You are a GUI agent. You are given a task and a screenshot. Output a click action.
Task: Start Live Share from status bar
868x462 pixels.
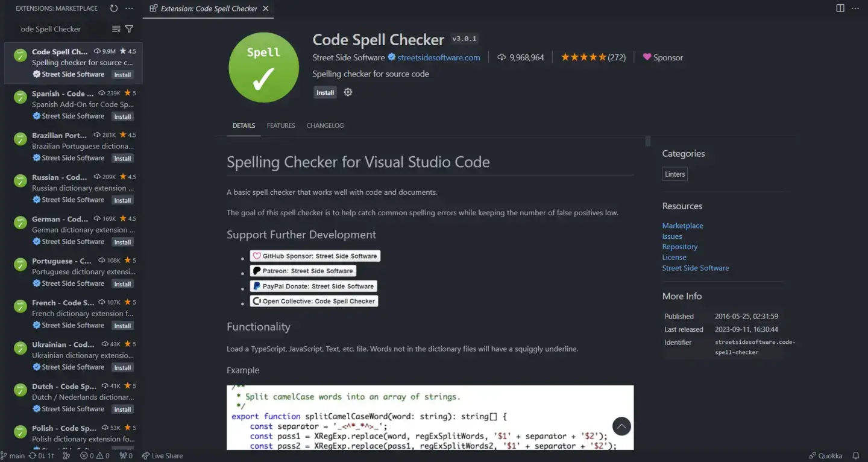click(162, 456)
